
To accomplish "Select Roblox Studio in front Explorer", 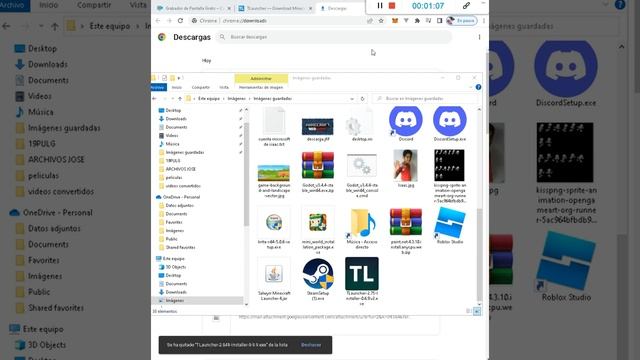I will tap(450, 225).
